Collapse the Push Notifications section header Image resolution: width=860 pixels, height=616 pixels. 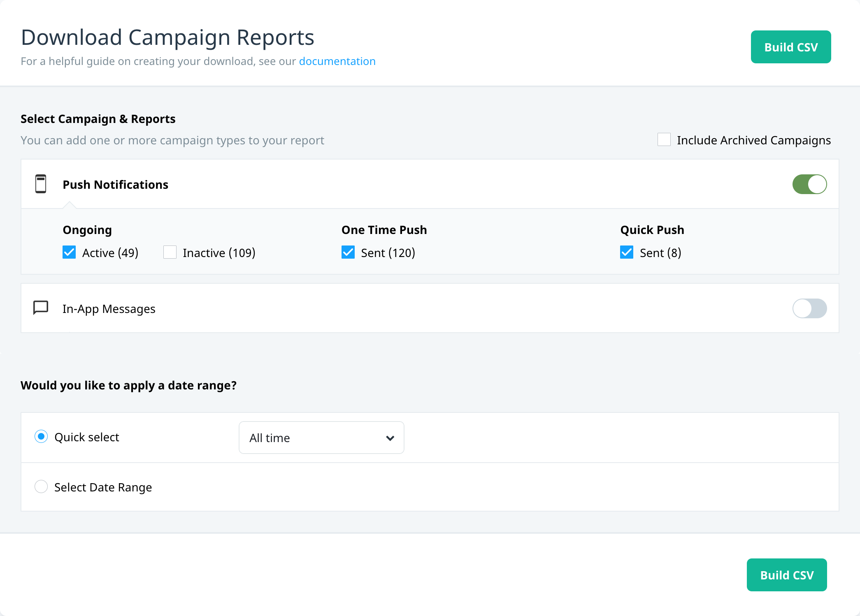coord(430,184)
